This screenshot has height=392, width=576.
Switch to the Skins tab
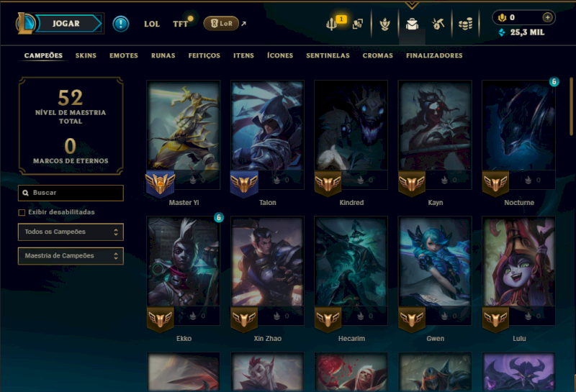(x=86, y=55)
